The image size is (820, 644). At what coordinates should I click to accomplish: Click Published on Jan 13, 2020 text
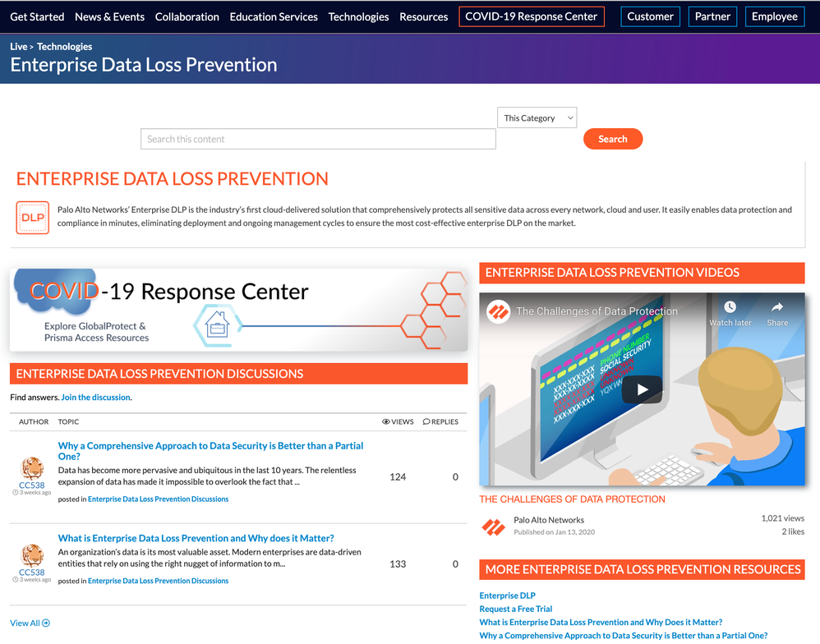click(554, 532)
